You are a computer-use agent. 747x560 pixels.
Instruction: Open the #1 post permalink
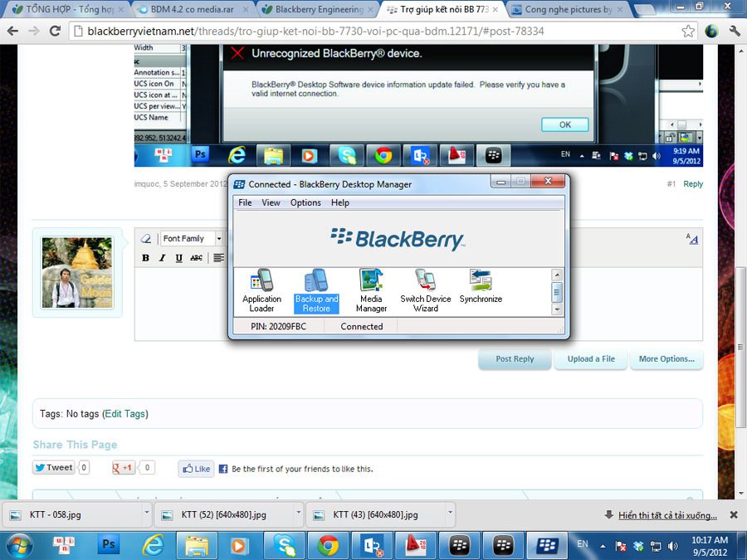coord(671,184)
